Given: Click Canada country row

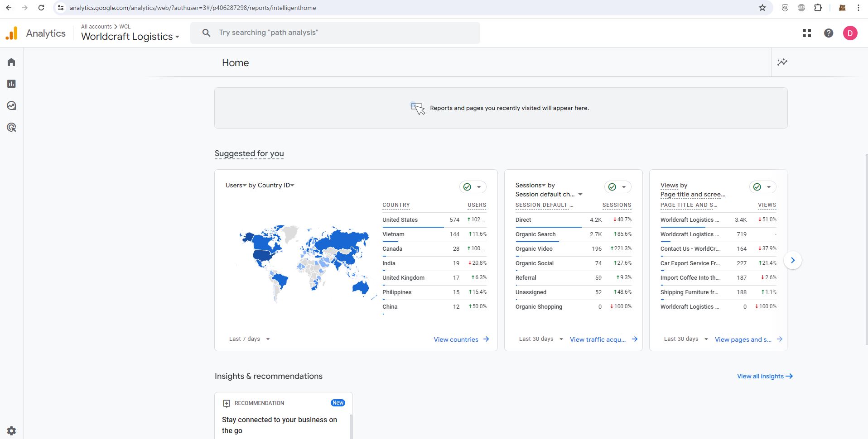Looking at the screenshot, I should click(x=434, y=249).
